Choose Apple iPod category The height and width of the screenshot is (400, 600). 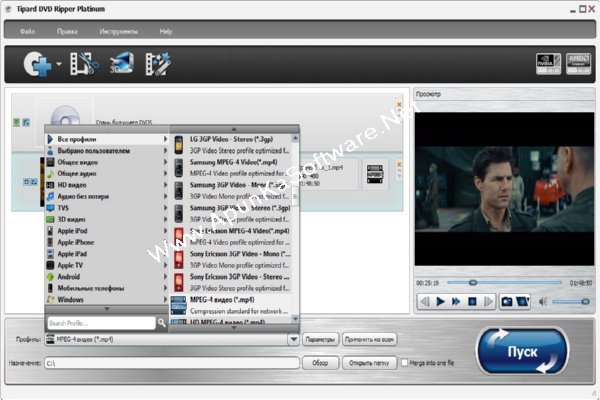point(107,231)
